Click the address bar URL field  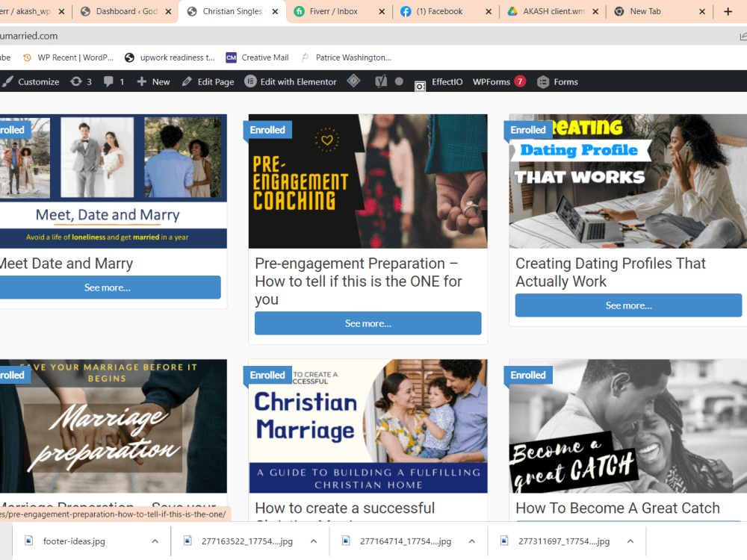pyautogui.click(x=367, y=36)
